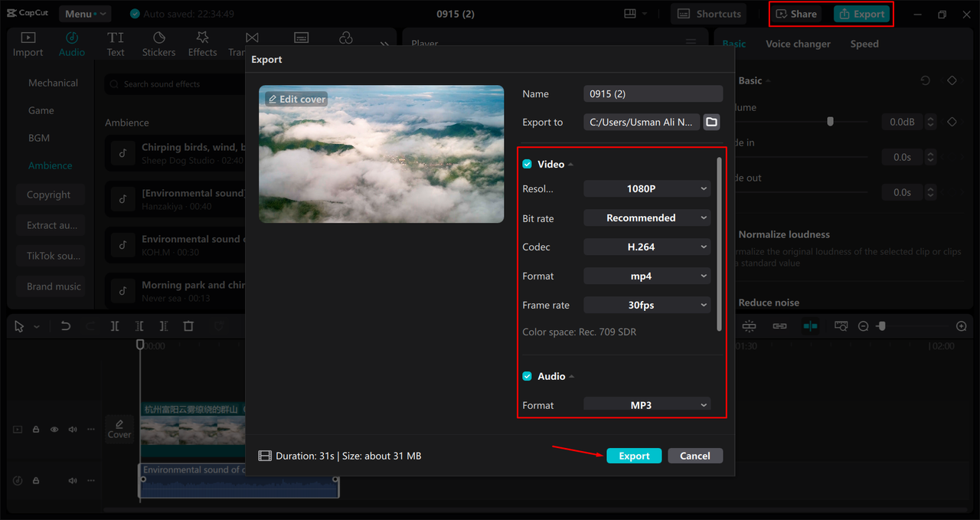
Task: Open the Frame rate 30fps dropdown
Action: [647, 305]
